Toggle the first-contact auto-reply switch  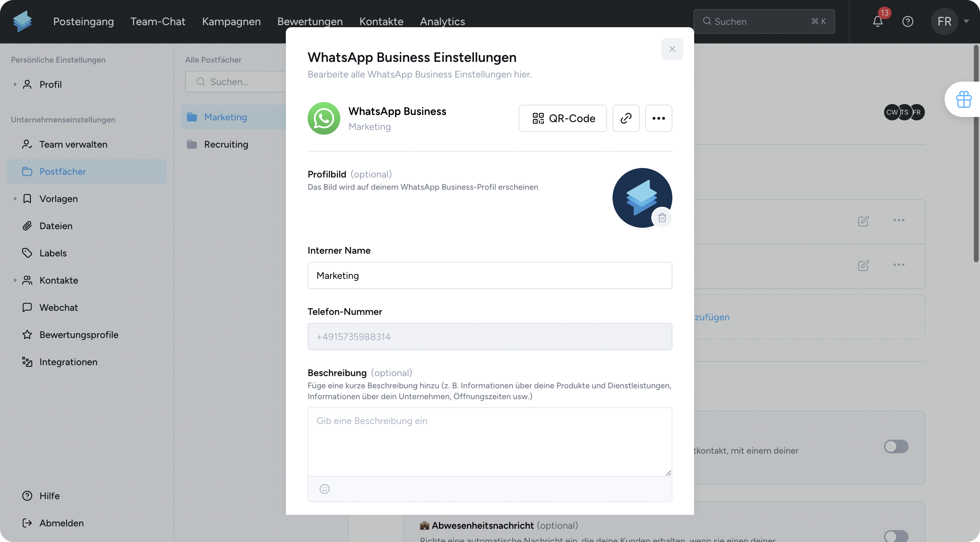pos(896,446)
